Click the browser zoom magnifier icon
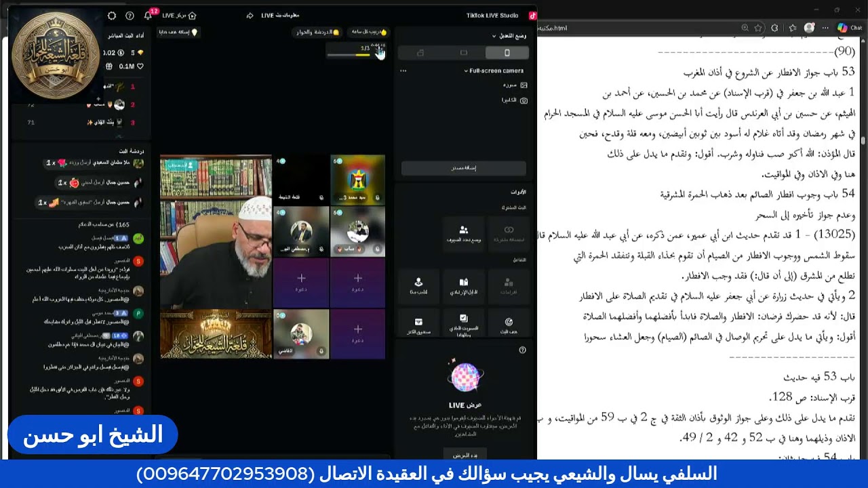 tap(745, 28)
